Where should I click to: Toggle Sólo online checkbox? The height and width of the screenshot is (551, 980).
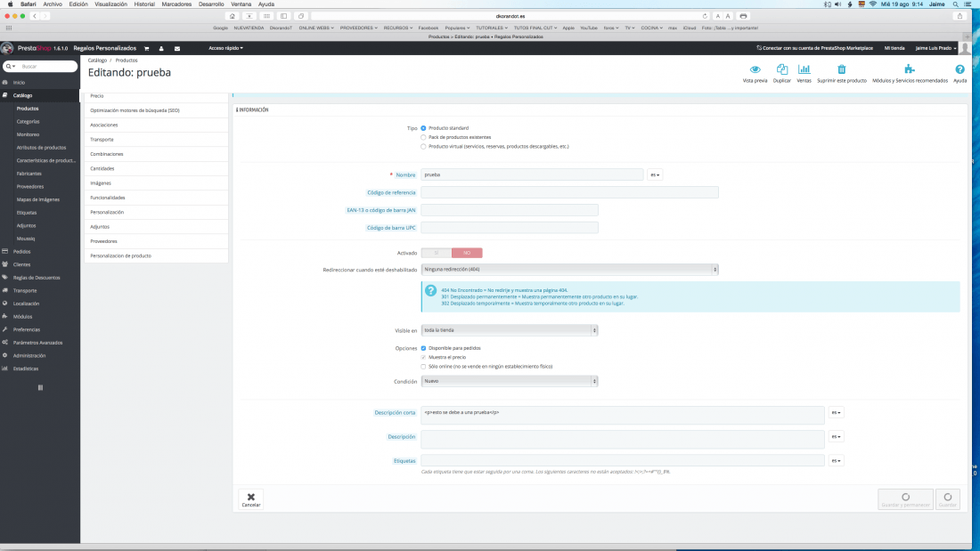(x=423, y=367)
